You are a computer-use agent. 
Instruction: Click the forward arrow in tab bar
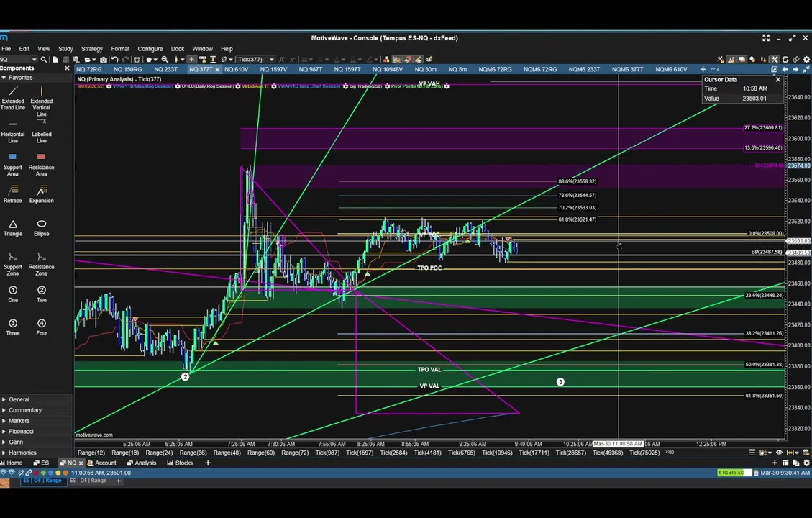point(795,69)
